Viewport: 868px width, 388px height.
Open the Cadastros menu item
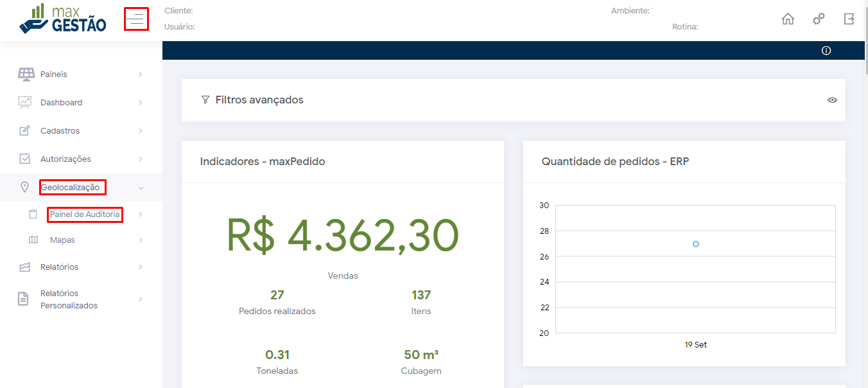click(x=60, y=131)
